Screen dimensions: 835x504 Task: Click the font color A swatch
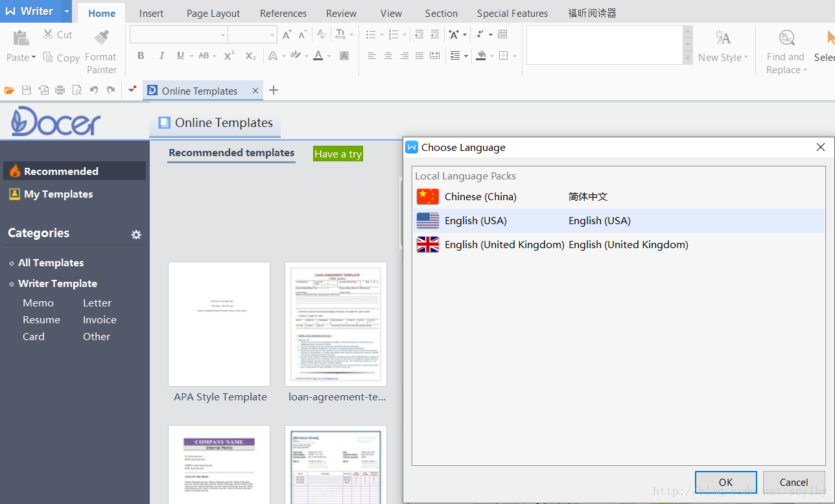[318, 56]
